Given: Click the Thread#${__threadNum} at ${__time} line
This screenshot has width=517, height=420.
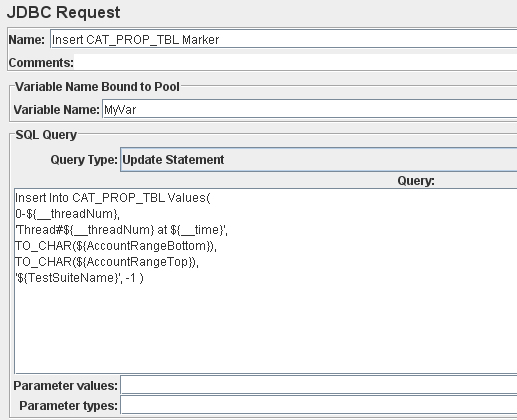Looking at the screenshot, I should [122, 230].
